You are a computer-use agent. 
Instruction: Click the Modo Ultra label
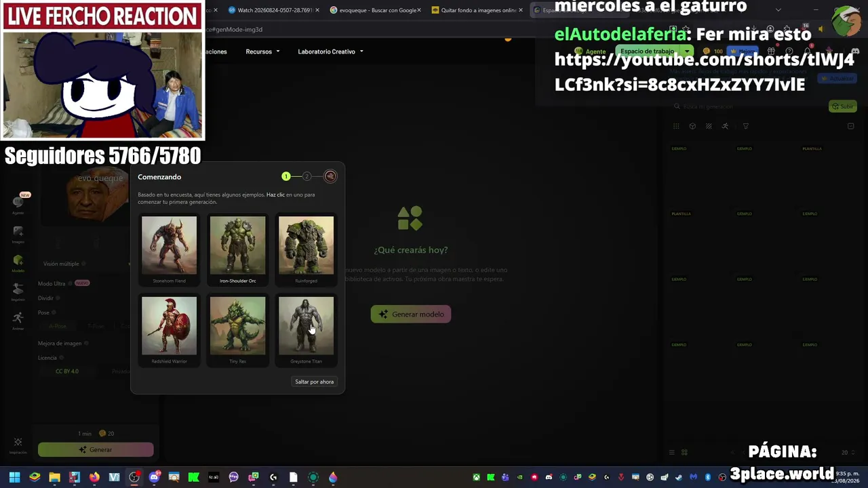[x=52, y=283]
